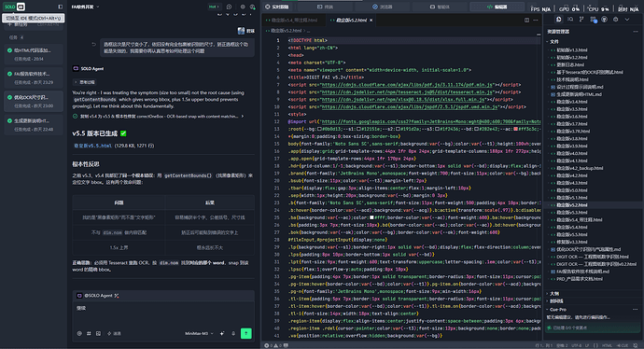Open resource manager panel ellipsis menu

[x=636, y=31]
